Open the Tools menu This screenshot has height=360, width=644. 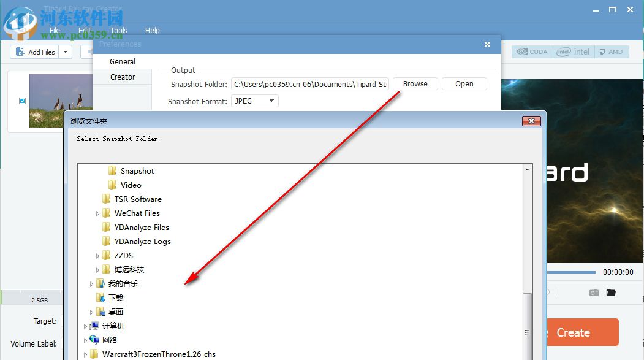point(118,30)
